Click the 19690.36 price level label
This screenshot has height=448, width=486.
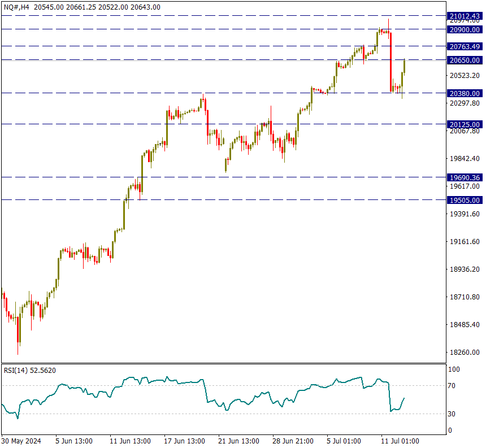coord(465,177)
